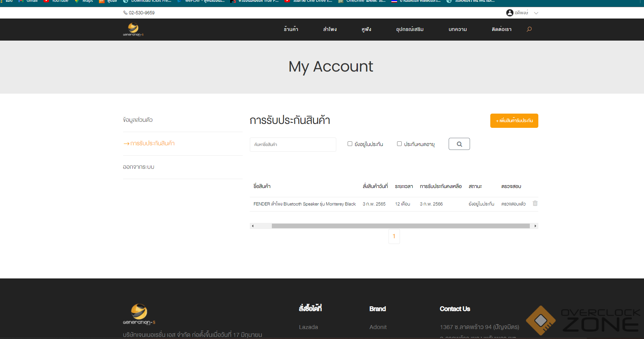Open the อุปกรณ์เสริม menu
644x339 pixels.
[410, 29]
